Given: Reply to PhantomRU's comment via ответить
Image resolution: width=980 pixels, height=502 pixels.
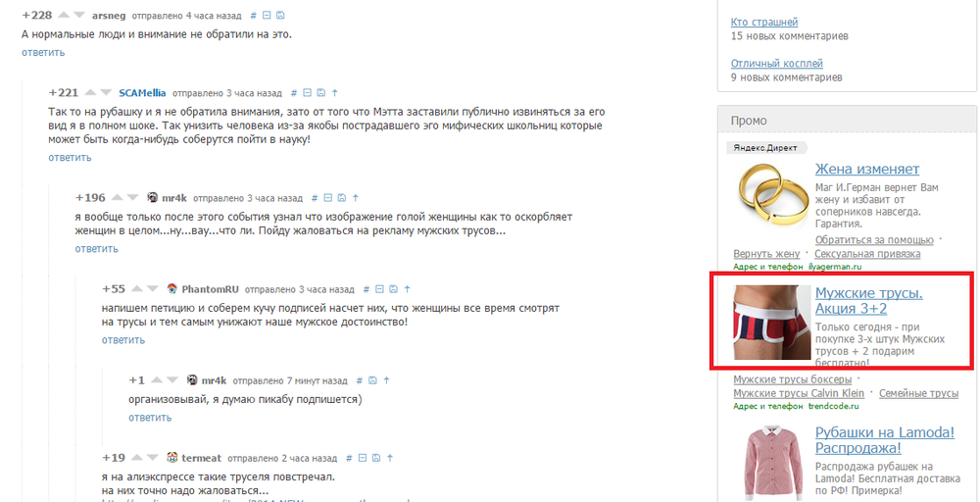Looking at the screenshot, I should click(123, 340).
